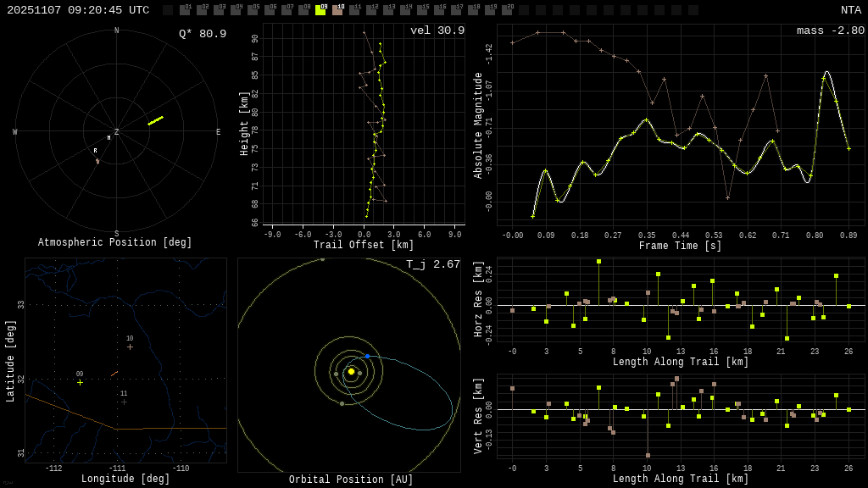Click the station 01 indicator box
868x488 pixels.
185,10
